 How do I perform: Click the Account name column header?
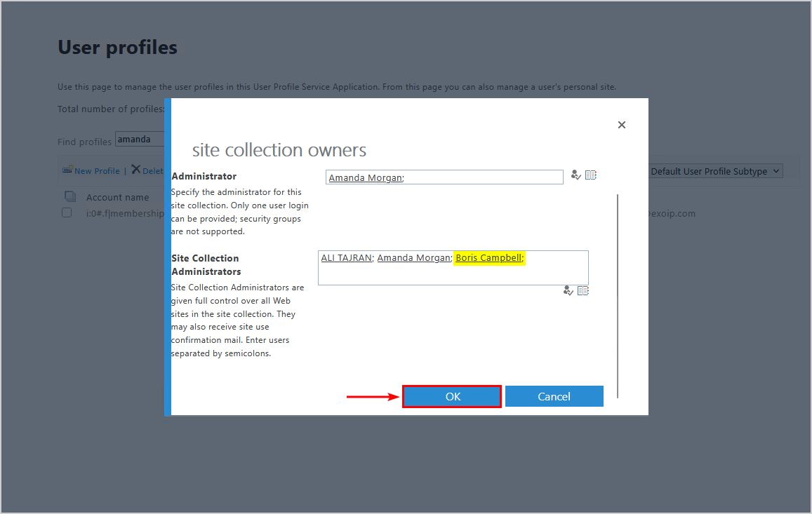point(117,197)
